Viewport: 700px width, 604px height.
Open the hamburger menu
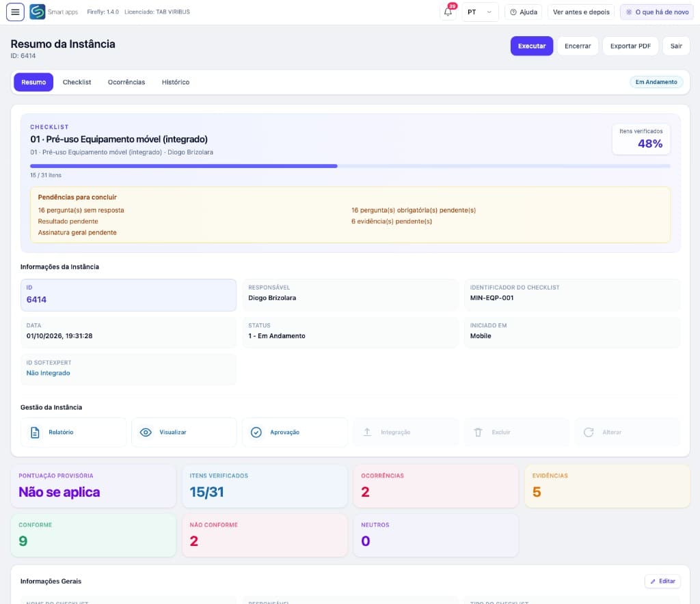tap(15, 12)
